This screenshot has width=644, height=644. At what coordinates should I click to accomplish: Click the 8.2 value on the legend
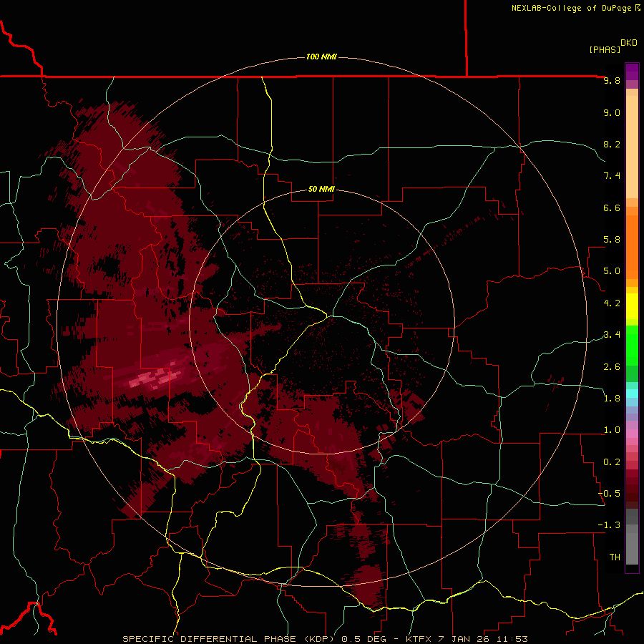(x=612, y=144)
